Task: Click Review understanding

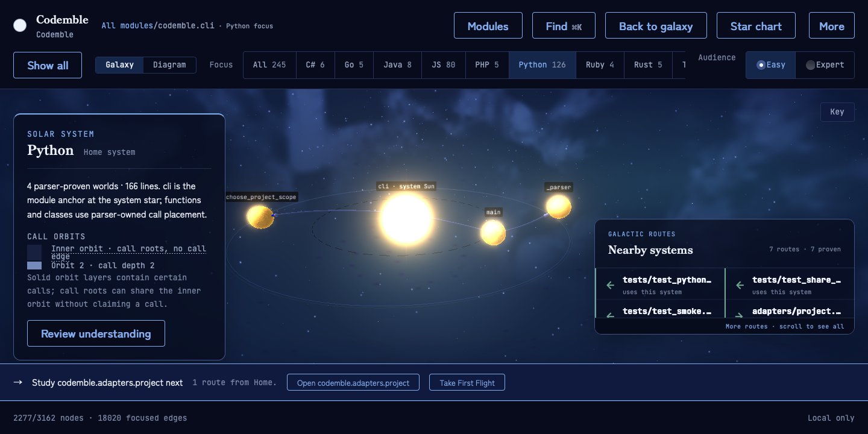Action: coord(96,333)
